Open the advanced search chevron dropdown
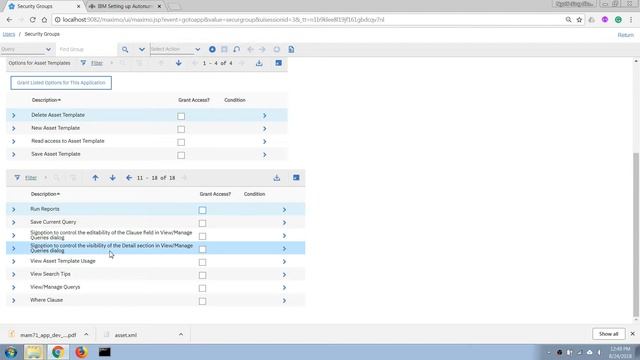Viewport: 640px width, 360px height. [142, 49]
